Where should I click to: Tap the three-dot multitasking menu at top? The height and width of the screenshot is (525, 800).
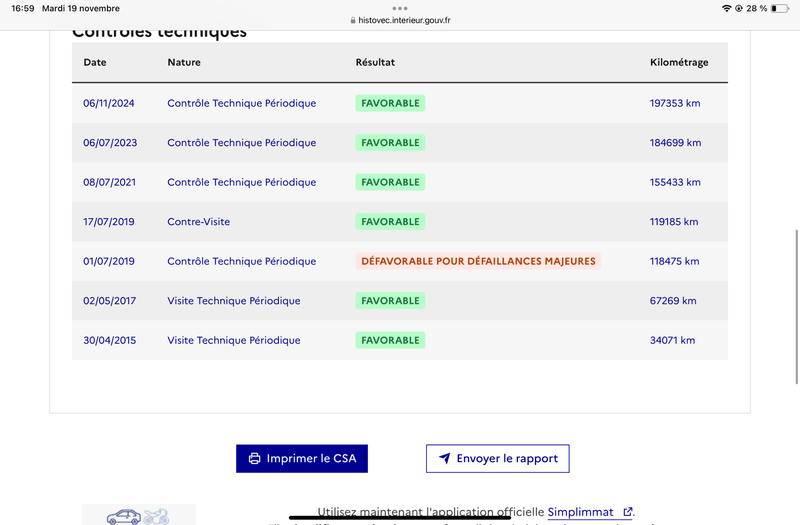tap(399, 8)
